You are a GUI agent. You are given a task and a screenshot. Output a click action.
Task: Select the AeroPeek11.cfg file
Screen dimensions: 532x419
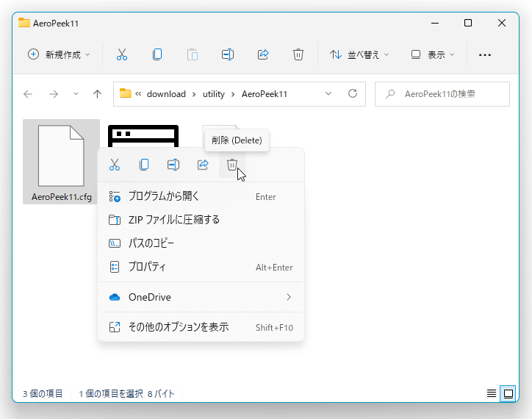tap(62, 162)
